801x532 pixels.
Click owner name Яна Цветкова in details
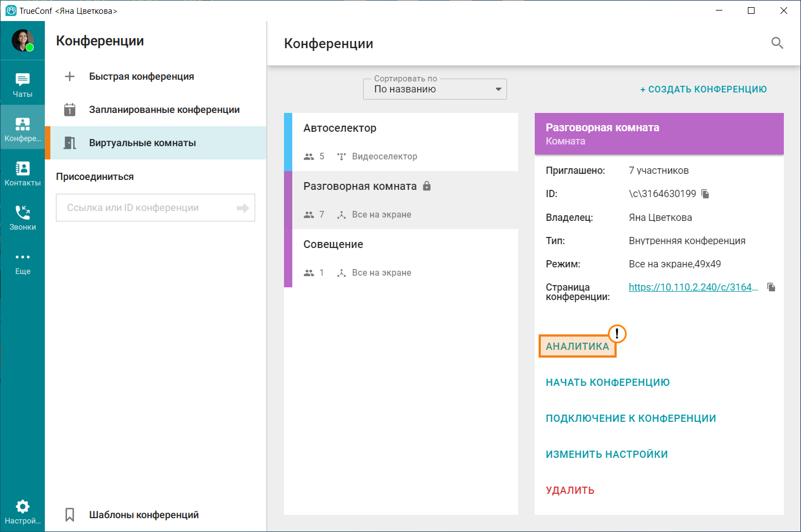pos(660,218)
